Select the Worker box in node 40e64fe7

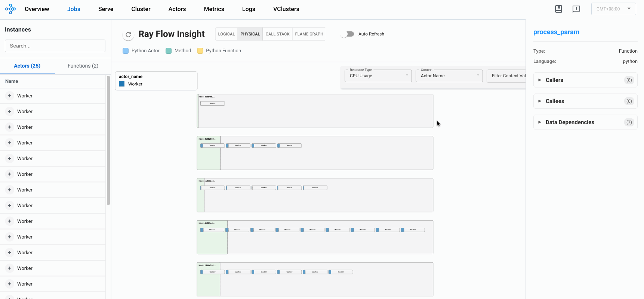[x=212, y=103]
